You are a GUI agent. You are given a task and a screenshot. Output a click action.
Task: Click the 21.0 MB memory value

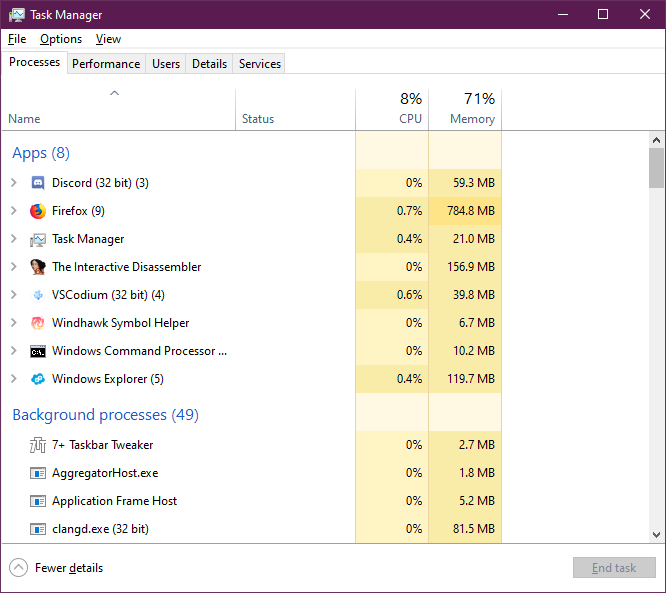click(x=474, y=239)
